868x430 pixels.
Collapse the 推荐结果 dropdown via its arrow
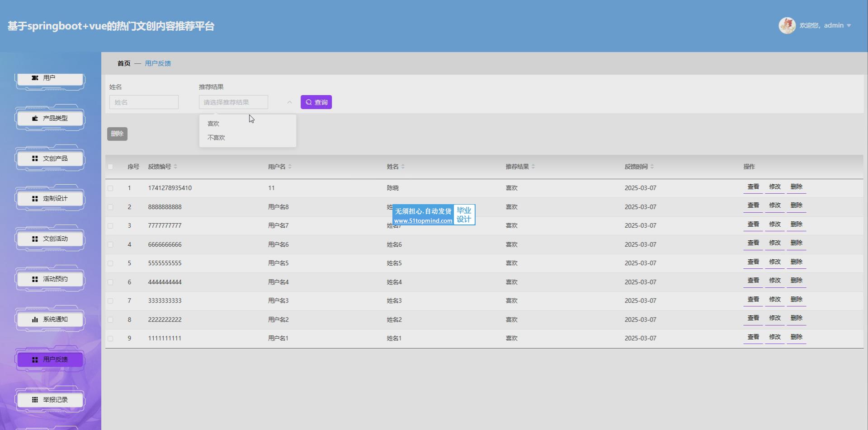coord(289,103)
